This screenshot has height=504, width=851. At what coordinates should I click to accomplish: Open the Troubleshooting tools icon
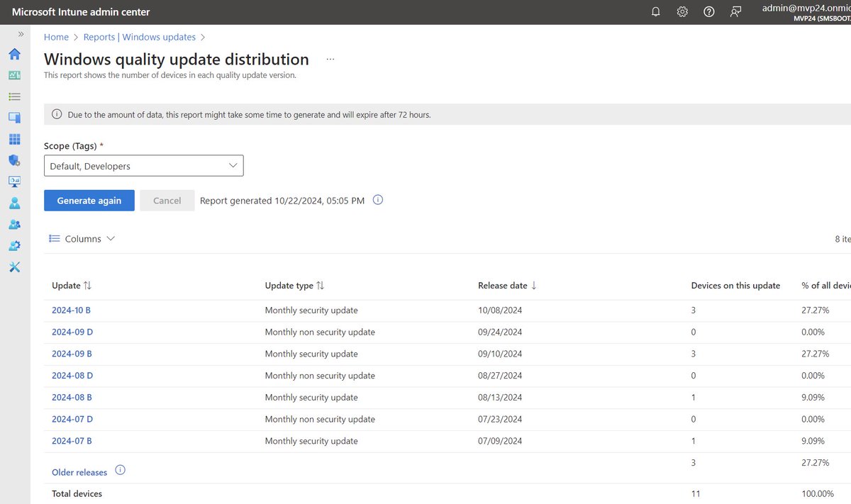point(14,267)
